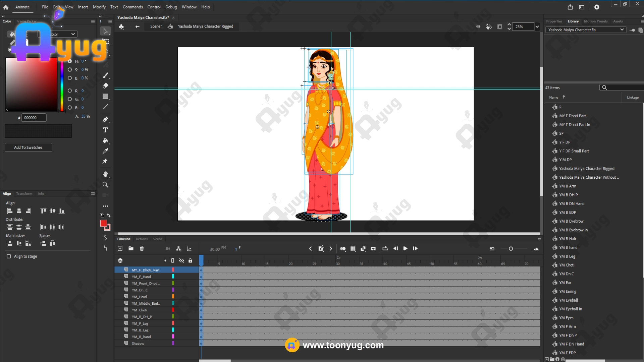Switch to the Properties tab
644x362 pixels.
click(x=554, y=21)
